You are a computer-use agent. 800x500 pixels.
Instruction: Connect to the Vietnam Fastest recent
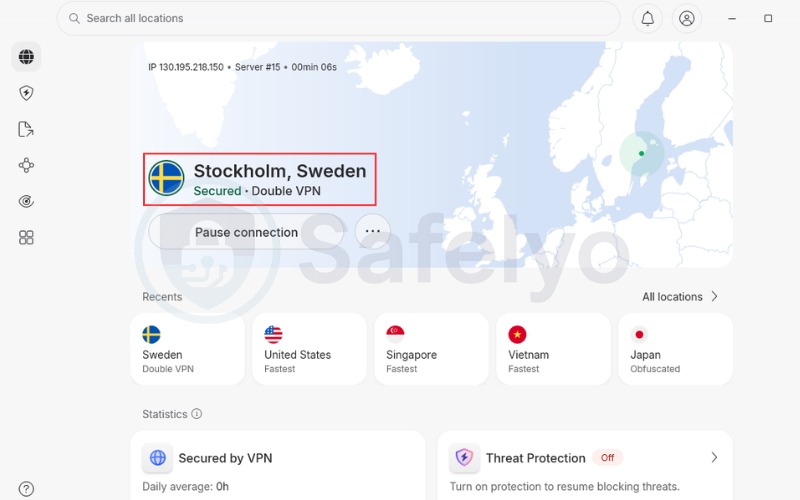coord(553,349)
